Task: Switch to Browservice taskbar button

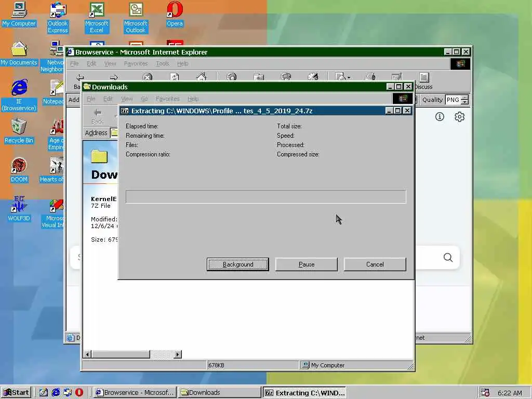Action: 135,392
